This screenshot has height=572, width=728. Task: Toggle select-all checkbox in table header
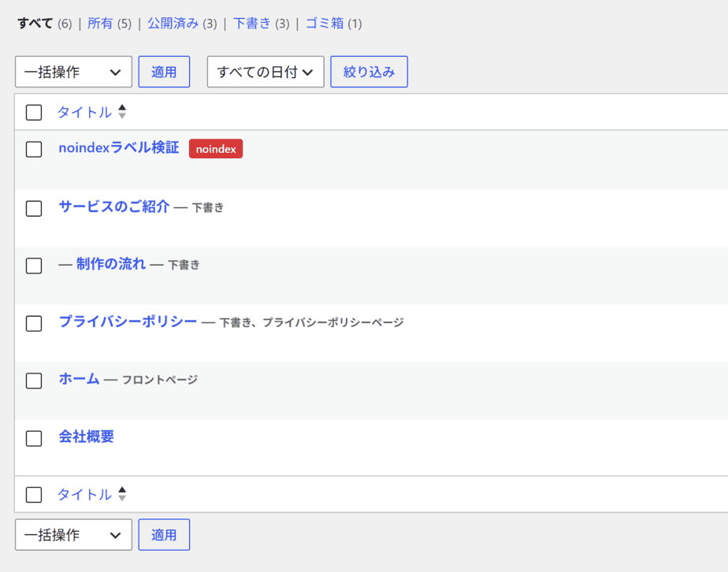tap(33, 113)
